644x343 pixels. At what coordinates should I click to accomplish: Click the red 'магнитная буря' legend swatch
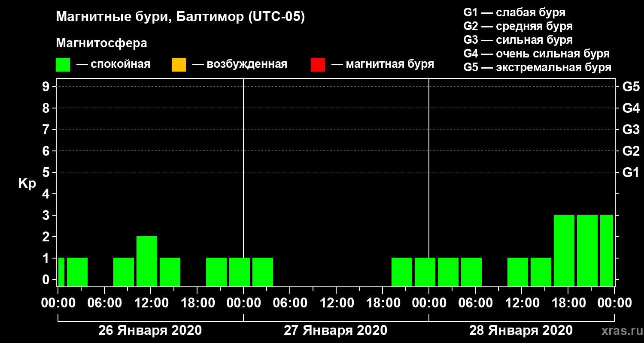tap(318, 65)
